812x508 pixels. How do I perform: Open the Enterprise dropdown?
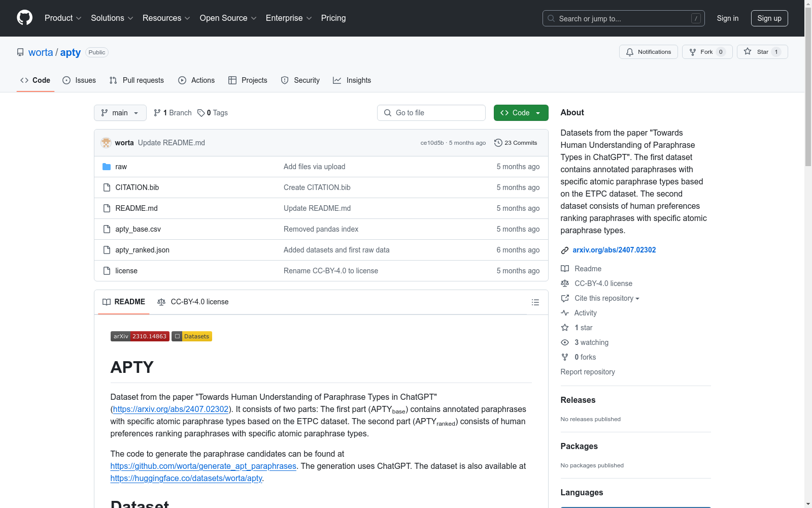(x=289, y=18)
